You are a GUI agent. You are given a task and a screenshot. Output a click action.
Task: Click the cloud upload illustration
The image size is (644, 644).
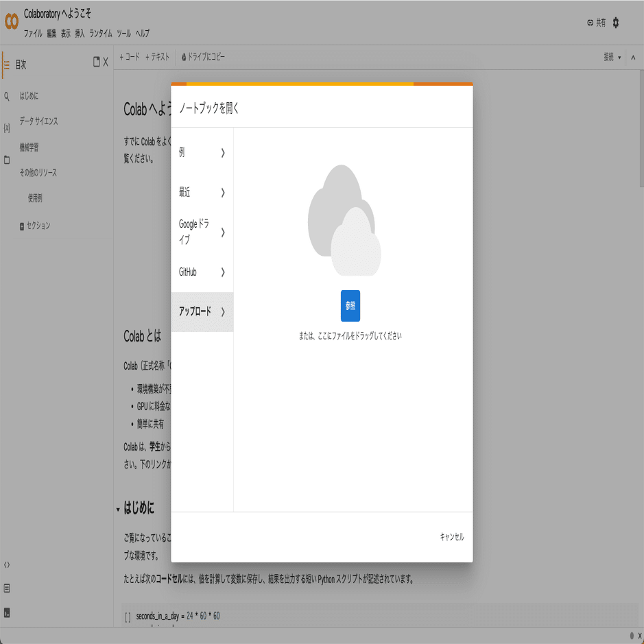pyautogui.click(x=344, y=220)
